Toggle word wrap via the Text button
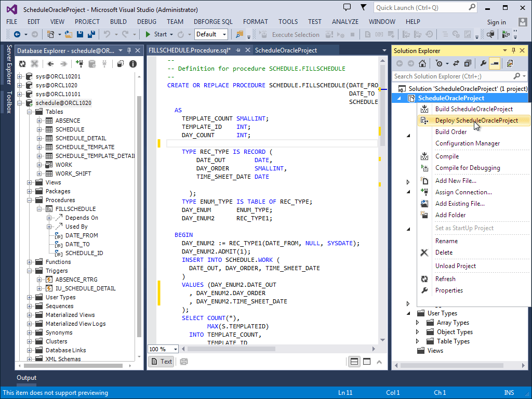 tap(161, 361)
